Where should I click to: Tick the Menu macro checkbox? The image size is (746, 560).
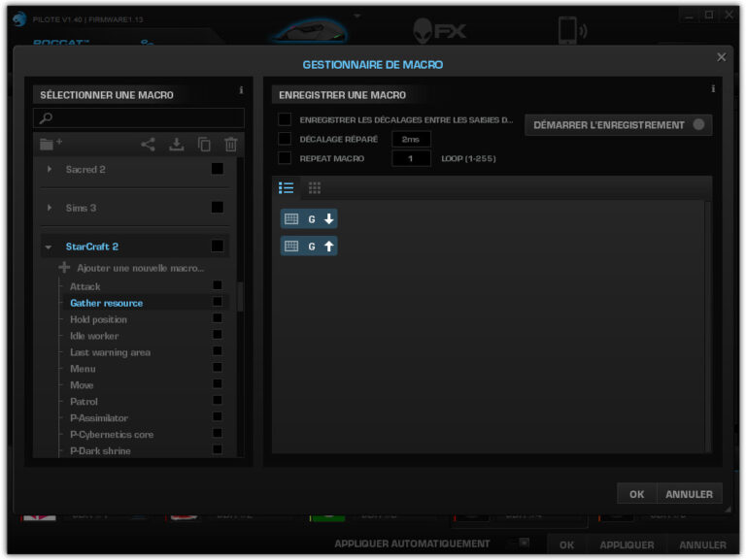[x=218, y=367]
